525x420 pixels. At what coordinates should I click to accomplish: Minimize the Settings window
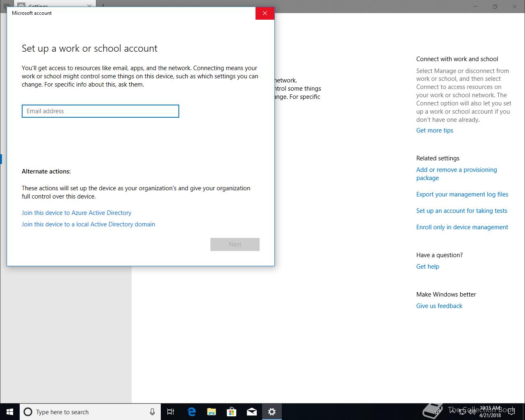475,7
